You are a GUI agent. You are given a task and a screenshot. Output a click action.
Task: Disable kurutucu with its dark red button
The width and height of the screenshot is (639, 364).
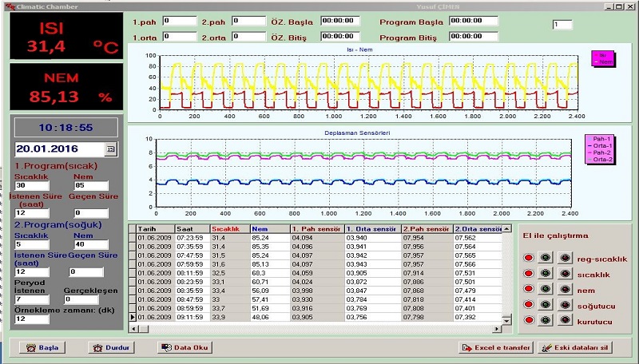[x=565, y=319]
